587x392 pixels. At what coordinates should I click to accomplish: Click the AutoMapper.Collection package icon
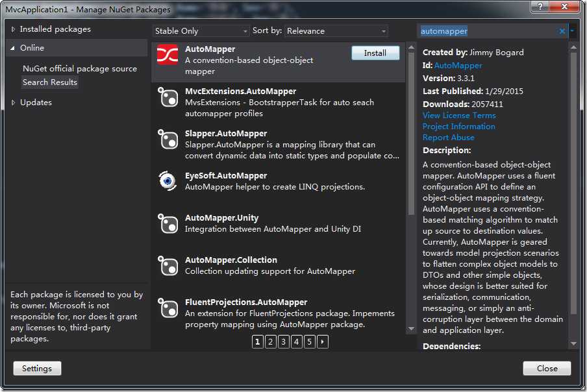tap(168, 266)
